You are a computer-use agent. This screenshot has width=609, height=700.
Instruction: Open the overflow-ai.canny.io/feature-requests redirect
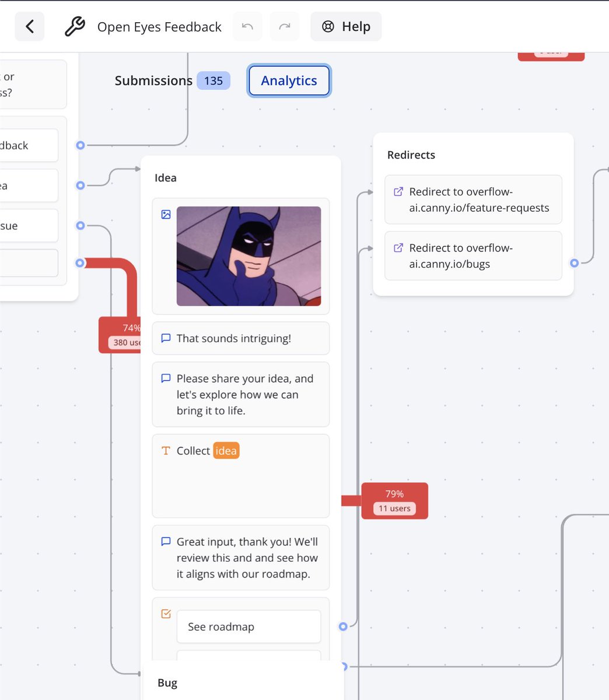click(473, 199)
